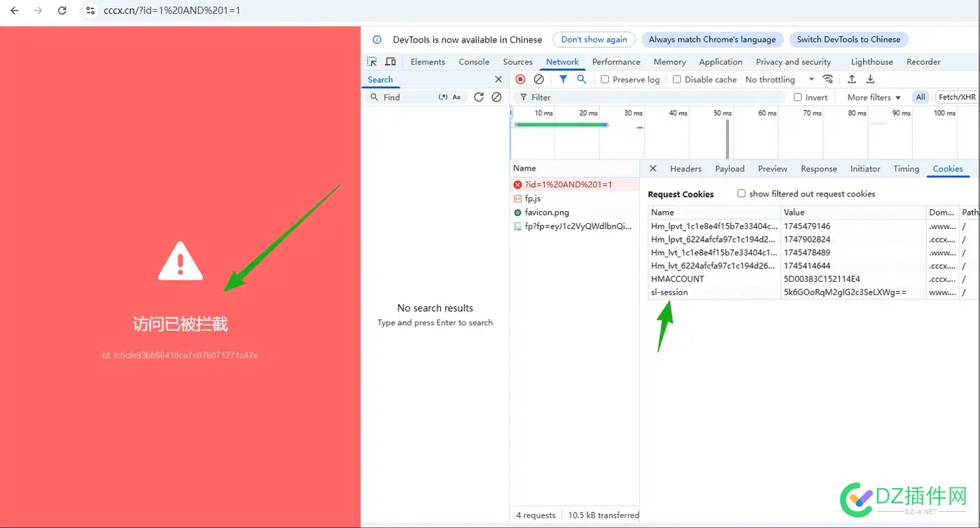Sort cookies by Value column header
980x528 pixels.
click(853, 212)
